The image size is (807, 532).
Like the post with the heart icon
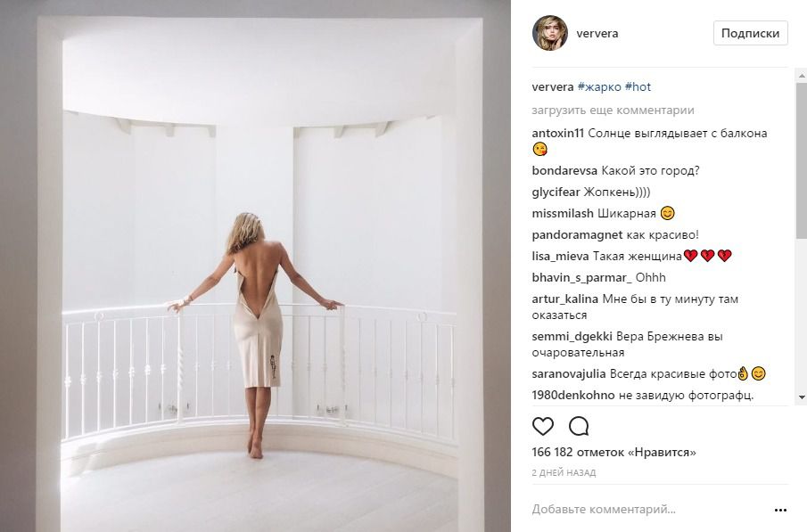[542, 427]
